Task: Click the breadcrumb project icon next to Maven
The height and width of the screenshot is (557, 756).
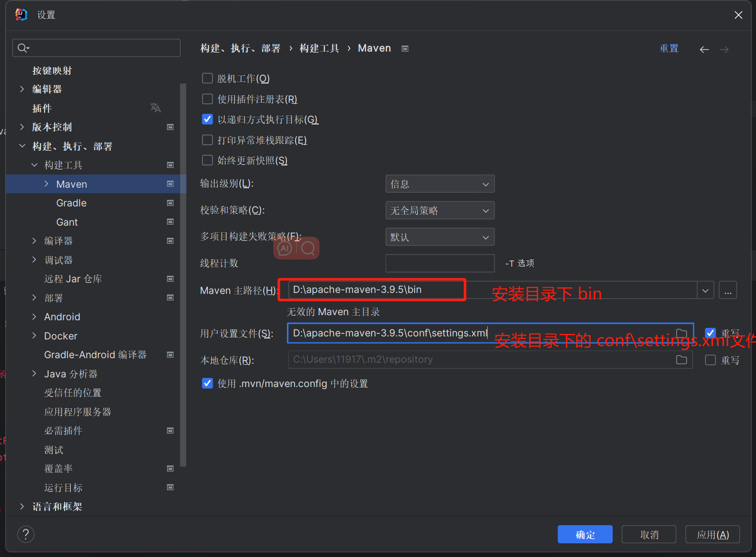Action: 405,49
